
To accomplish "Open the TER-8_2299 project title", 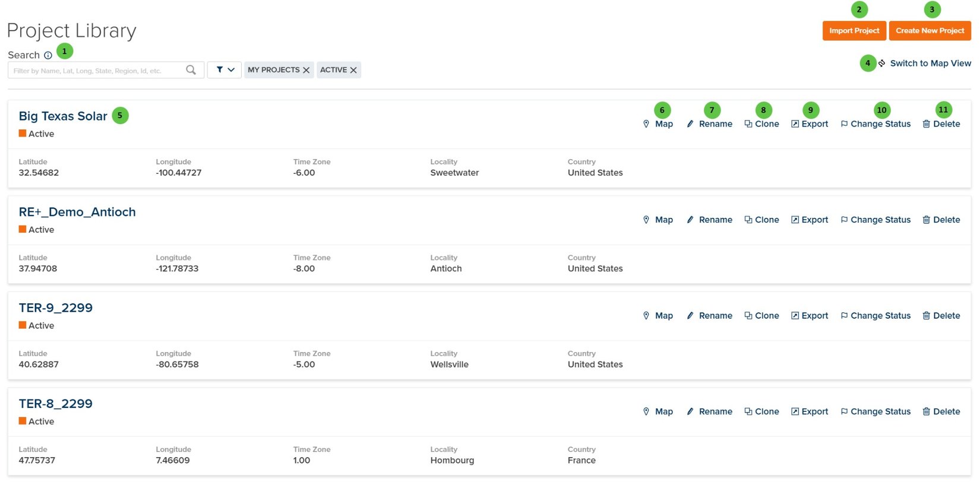I will [x=56, y=404].
